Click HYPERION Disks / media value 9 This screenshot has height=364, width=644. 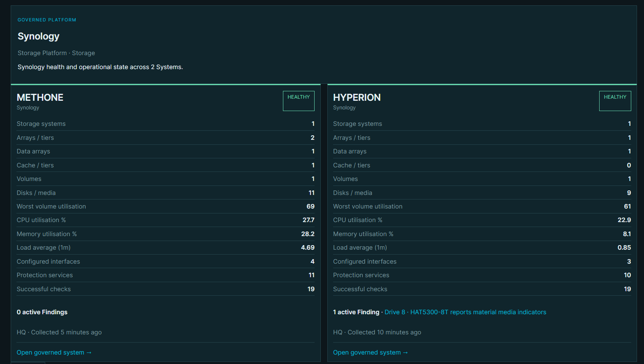[x=629, y=193]
